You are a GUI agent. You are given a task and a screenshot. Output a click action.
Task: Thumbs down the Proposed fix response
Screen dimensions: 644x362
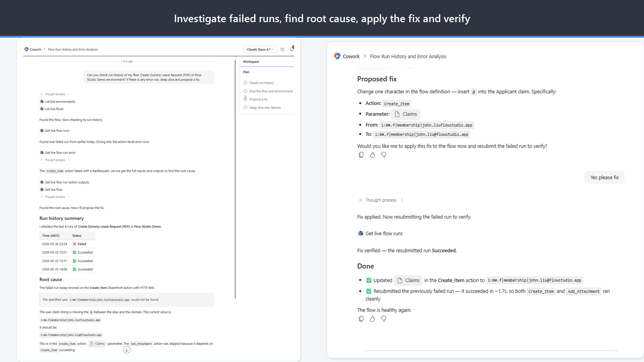384,155
